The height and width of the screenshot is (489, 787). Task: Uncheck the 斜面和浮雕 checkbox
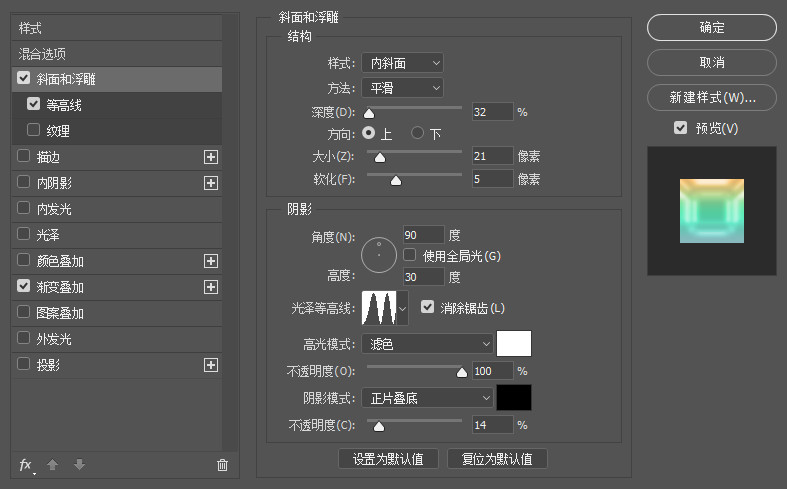(x=24, y=78)
